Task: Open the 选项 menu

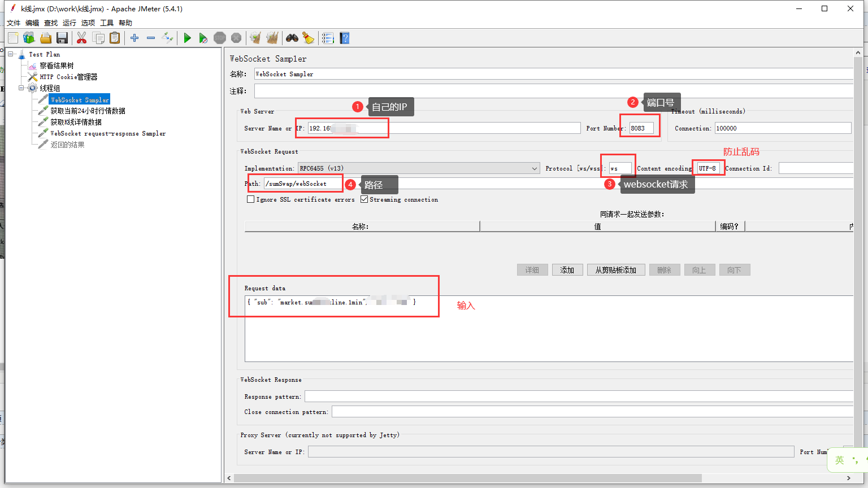Action: point(88,23)
